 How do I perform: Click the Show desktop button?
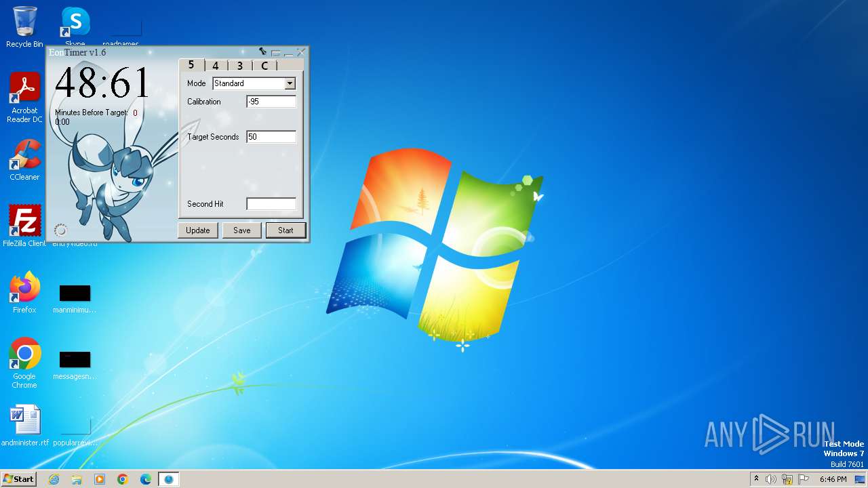pyautogui.click(x=860, y=479)
